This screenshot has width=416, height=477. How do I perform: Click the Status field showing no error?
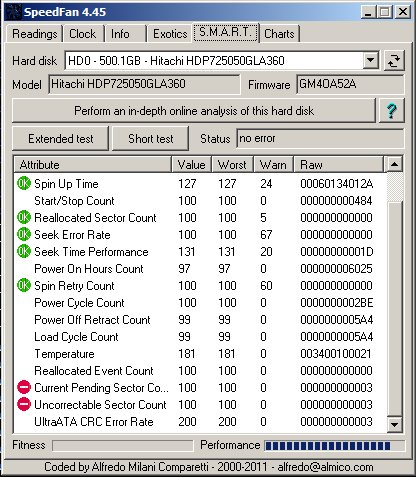tap(320, 138)
